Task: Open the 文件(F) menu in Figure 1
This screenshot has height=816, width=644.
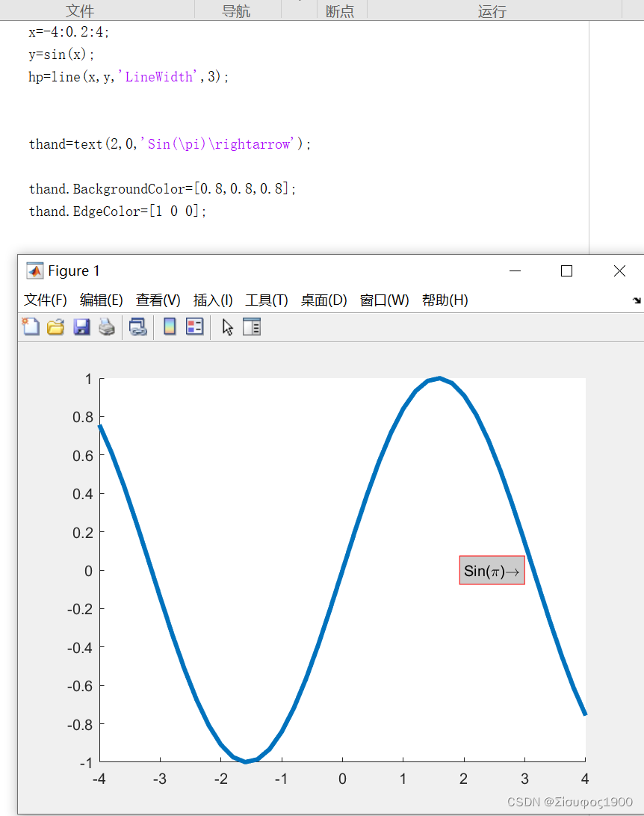Action: 45,300
